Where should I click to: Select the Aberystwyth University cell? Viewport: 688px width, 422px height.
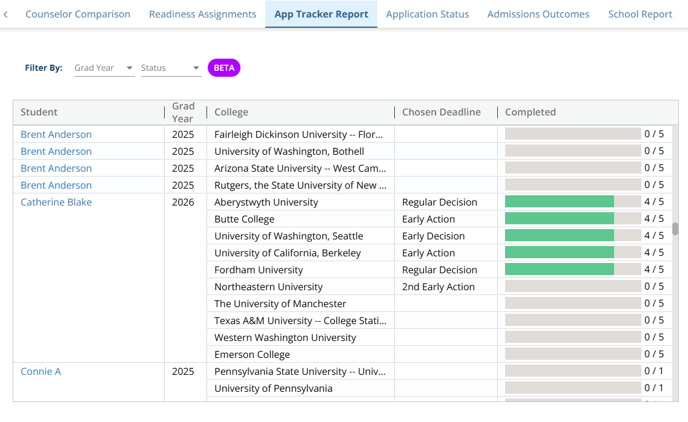[x=301, y=202]
